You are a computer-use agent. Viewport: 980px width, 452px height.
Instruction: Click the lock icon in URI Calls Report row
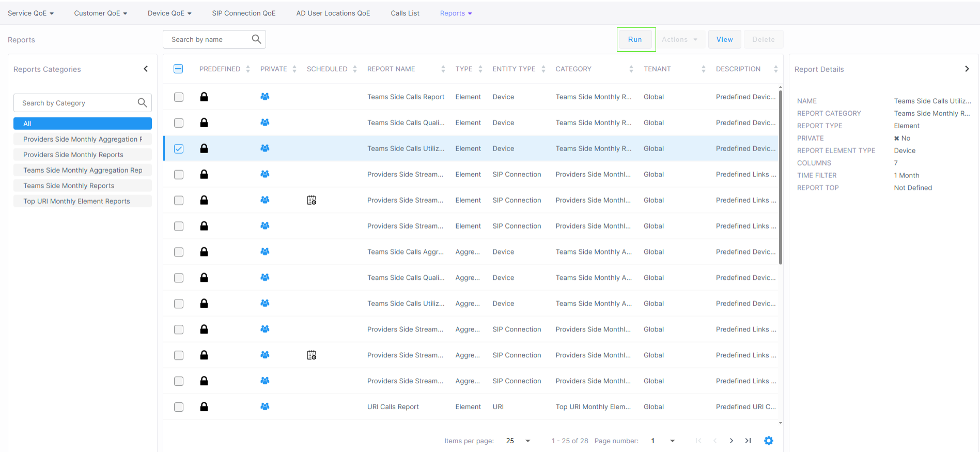pyautogui.click(x=204, y=407)
